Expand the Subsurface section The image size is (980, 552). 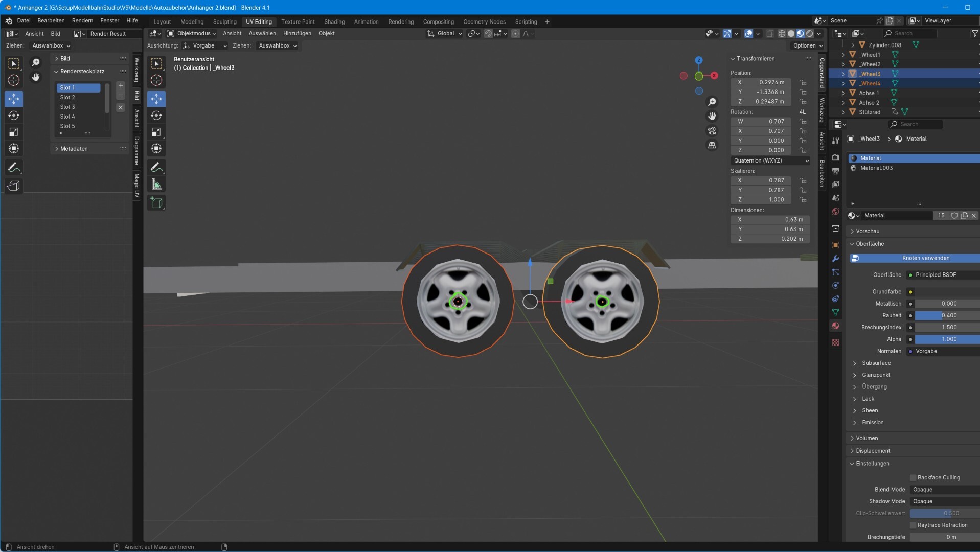point(876,363)
